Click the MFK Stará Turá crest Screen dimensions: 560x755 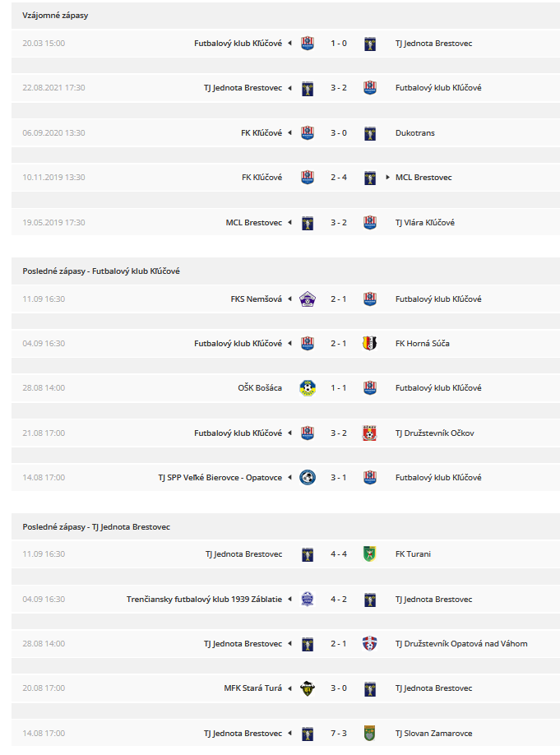(x=308, y=688)
